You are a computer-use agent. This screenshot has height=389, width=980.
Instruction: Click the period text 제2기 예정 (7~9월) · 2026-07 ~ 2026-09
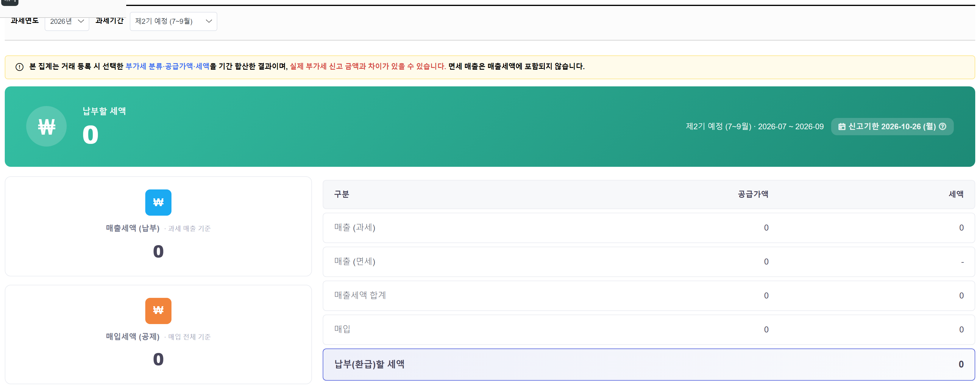[754, 126]
